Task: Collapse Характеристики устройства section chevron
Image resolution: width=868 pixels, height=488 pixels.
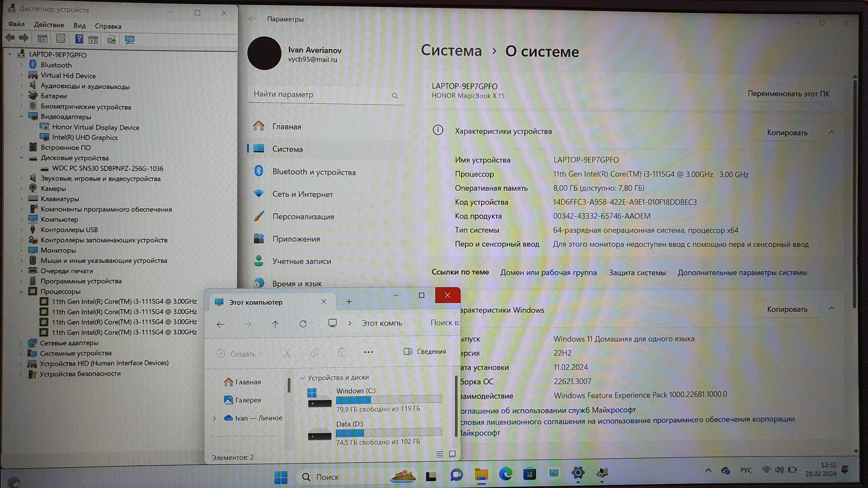Action: tap(832, 132)
